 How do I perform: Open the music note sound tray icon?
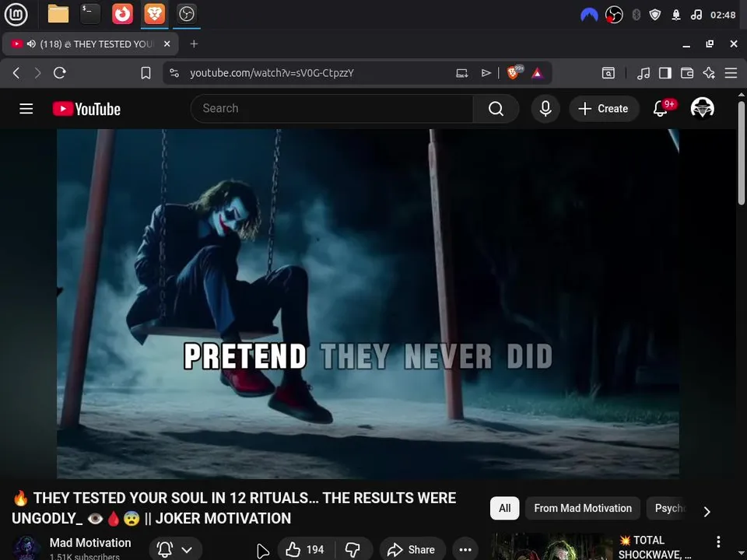pyautogui.click(x=696, y=16)
